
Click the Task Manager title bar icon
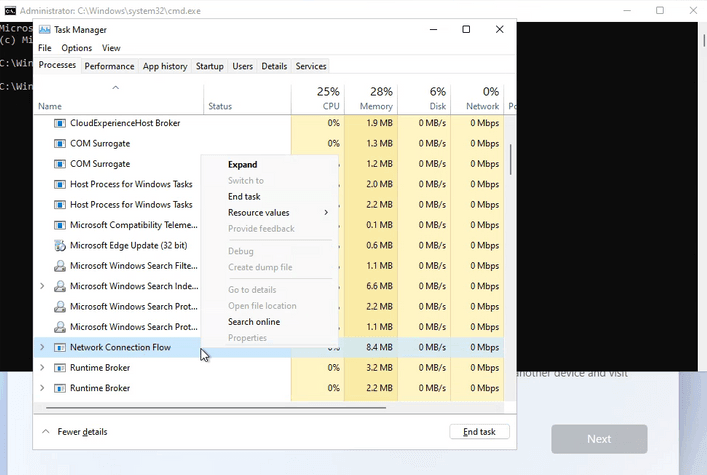pos(44,30)
